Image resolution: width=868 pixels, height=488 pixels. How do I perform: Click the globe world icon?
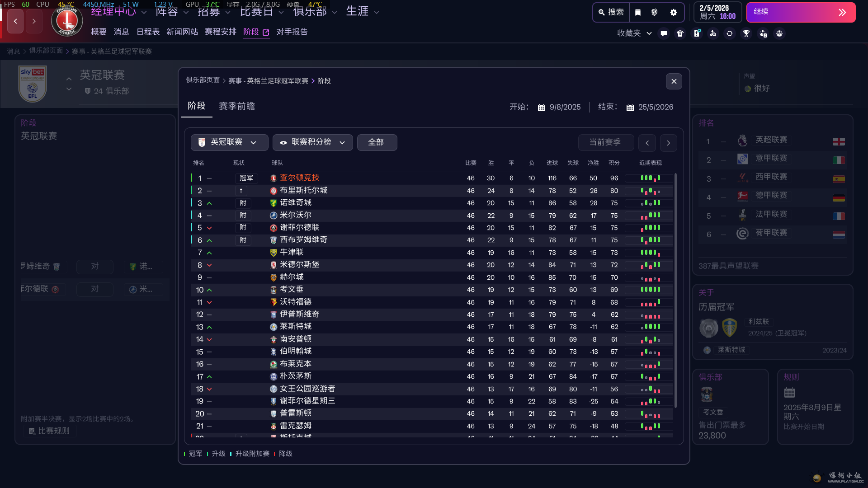click(x=654, y=12)
